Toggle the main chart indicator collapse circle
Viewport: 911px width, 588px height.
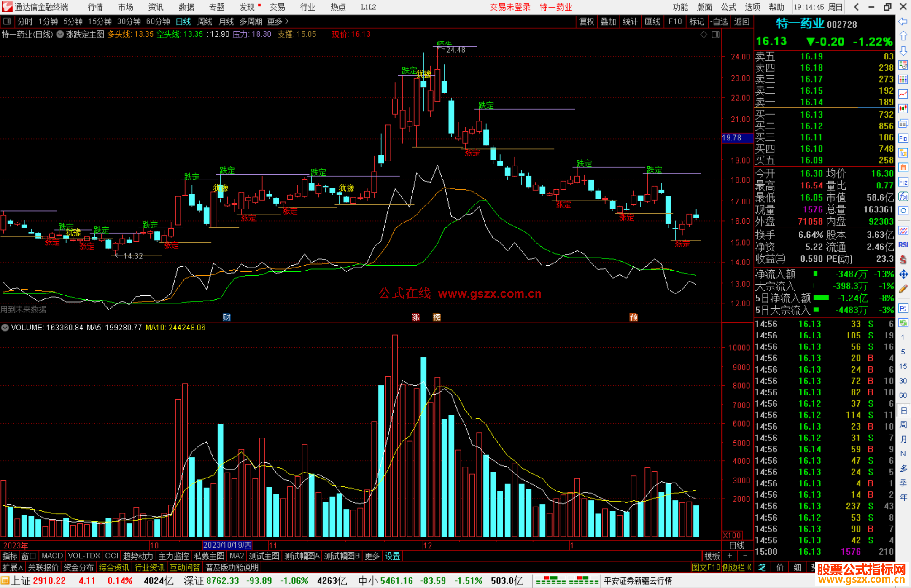point(60,35)
